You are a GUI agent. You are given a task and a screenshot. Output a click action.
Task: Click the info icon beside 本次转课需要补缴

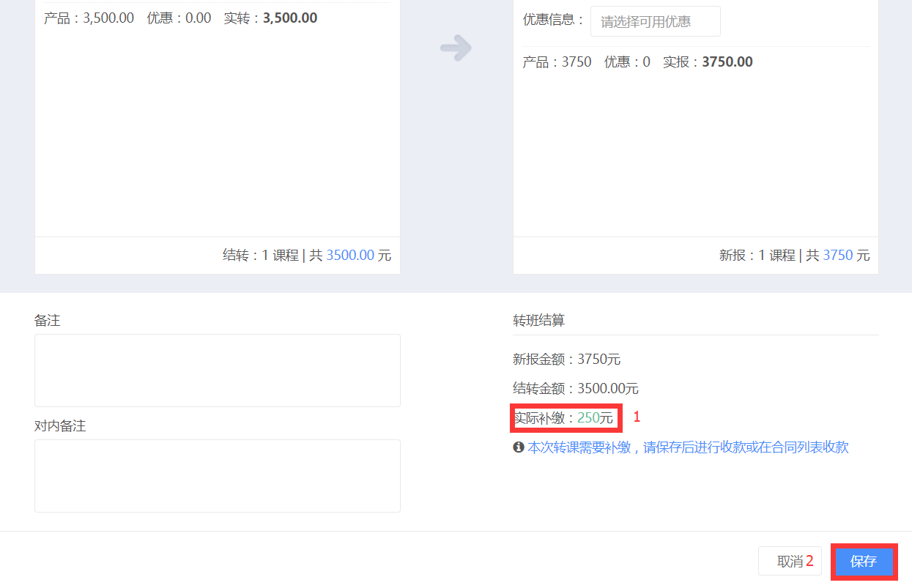pos(519,447)
